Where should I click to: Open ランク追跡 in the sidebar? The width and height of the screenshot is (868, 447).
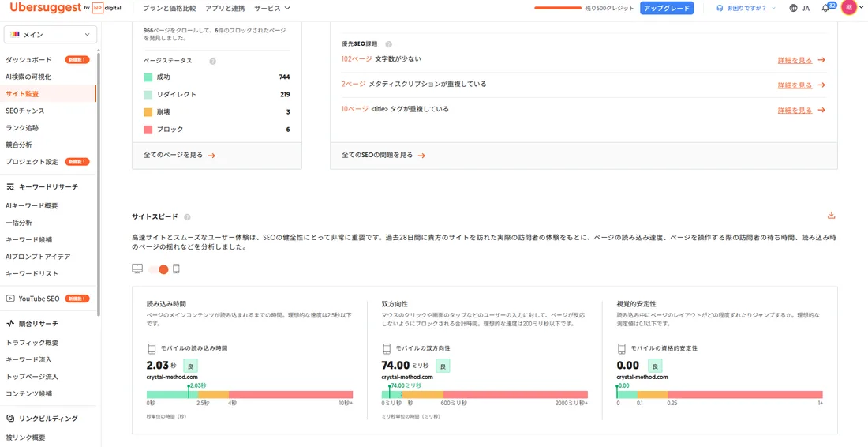(x=22, y=128)
